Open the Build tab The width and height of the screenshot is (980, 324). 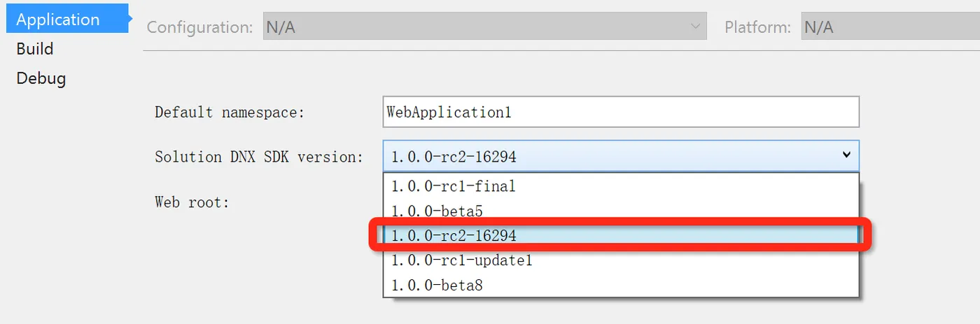coord(35,49)
